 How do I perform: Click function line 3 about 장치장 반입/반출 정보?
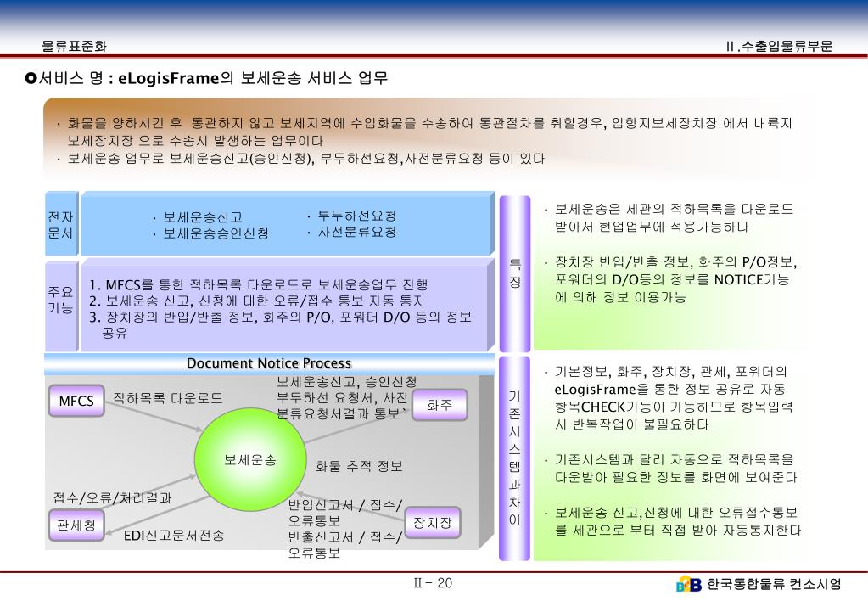click(x=280, y=324)
